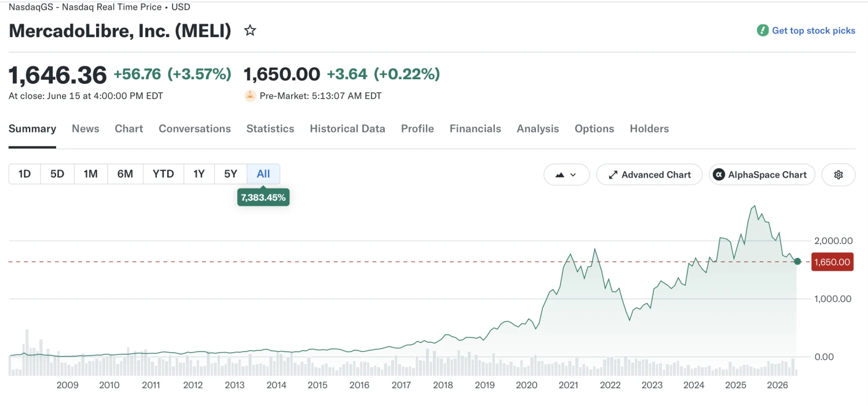Screen dimensions: 868x406
Task: Open chart settings gear icon
Action: pyautogui.click(x=838, y=175)
